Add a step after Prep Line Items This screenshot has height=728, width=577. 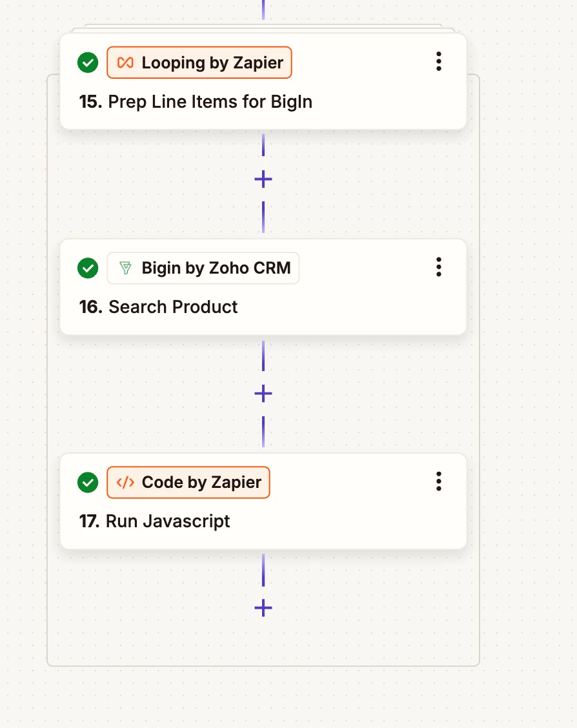(263, 179)
